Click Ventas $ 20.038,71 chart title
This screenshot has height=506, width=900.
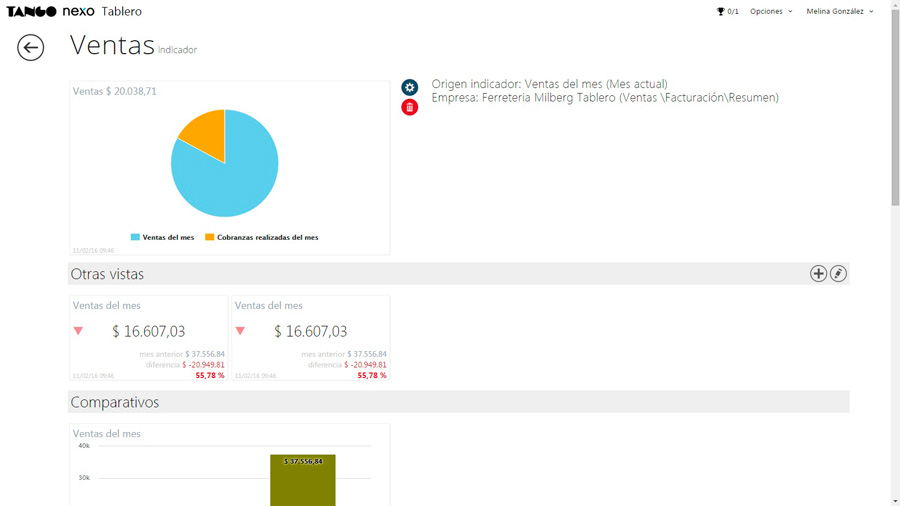coord(114,91)
